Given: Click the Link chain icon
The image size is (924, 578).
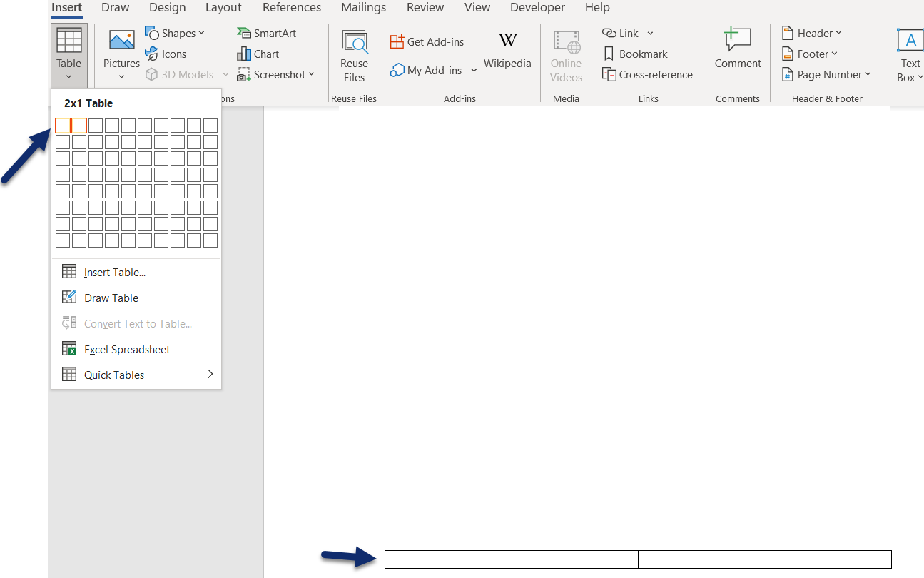Looking at the screenshot, I should click(x=609, y=33).
